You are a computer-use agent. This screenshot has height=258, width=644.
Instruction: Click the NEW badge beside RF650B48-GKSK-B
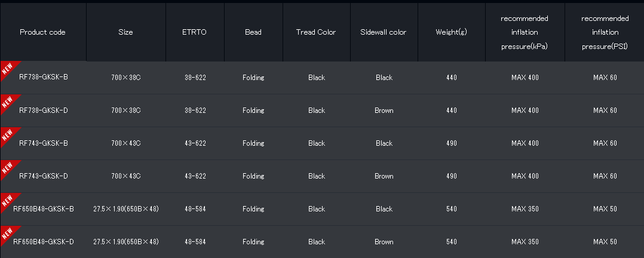pos(8,200)
